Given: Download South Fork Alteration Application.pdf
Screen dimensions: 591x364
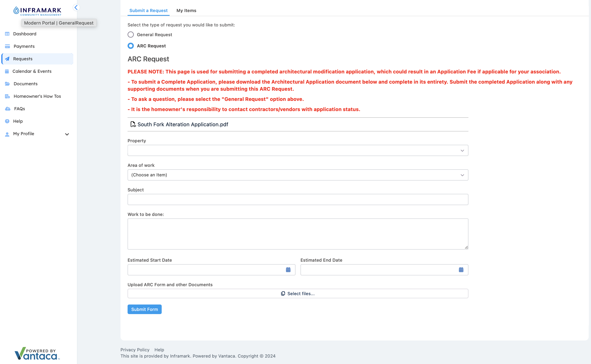Looking at the screenshot, I should tap(183, 124).
